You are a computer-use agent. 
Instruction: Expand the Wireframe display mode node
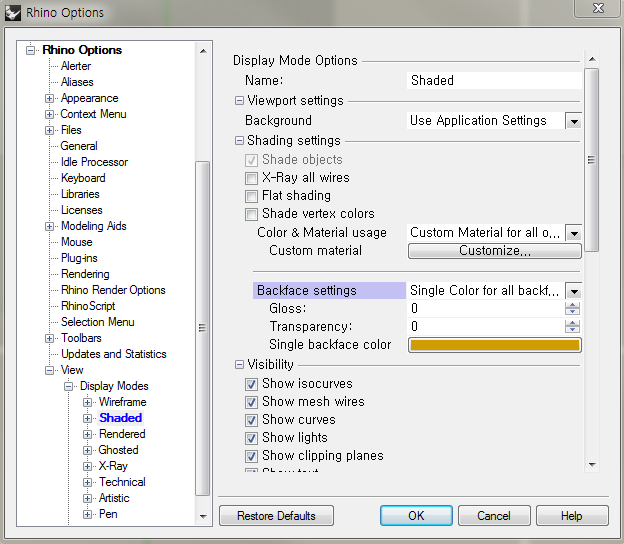(x=88, y=402)
